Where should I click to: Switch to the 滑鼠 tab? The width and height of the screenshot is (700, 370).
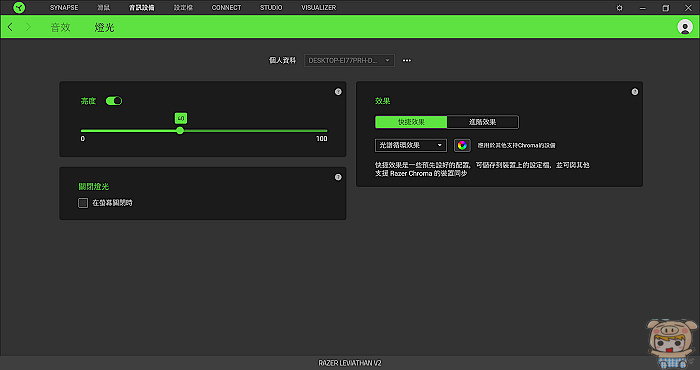[104, 8]
